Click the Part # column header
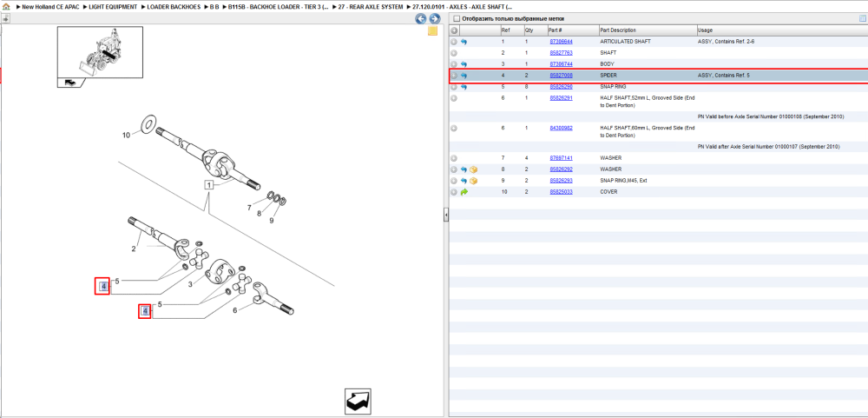Image resolution: width=868 pixels, height=418 pixels. pos(572,30)
